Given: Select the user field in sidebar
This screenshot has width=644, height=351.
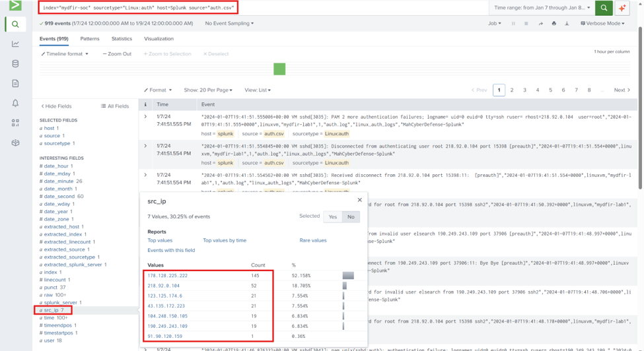Looking at the screenshot, I should pos(49,340).
